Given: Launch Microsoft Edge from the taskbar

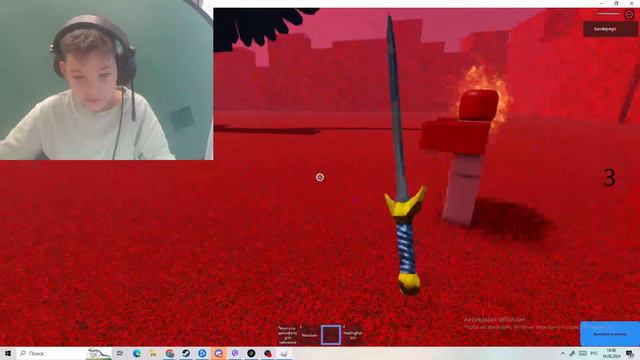Looking at the screenshot, I should tap(137, 353).
